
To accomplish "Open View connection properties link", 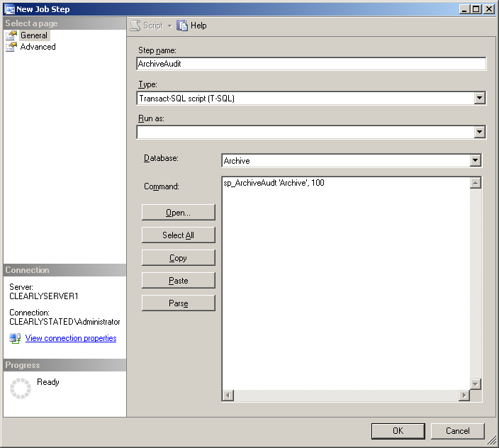I will click(71, 339).
